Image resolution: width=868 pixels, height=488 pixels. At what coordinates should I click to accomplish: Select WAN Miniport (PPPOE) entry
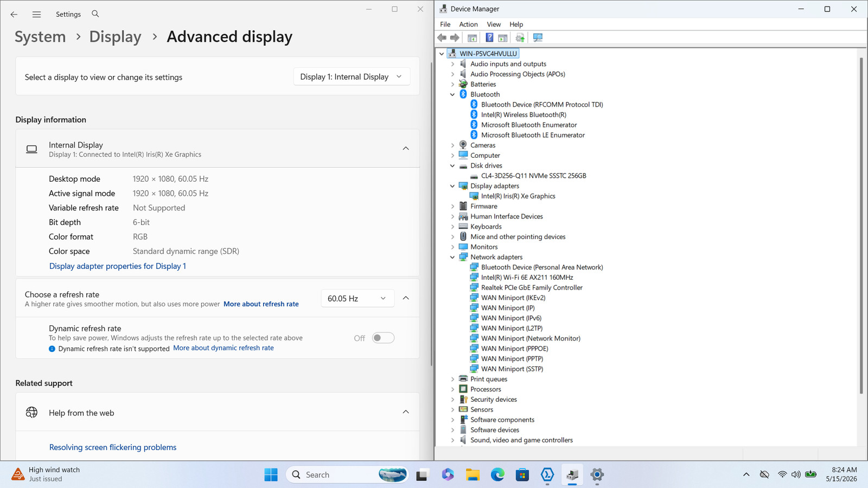(x=514, y=348)
